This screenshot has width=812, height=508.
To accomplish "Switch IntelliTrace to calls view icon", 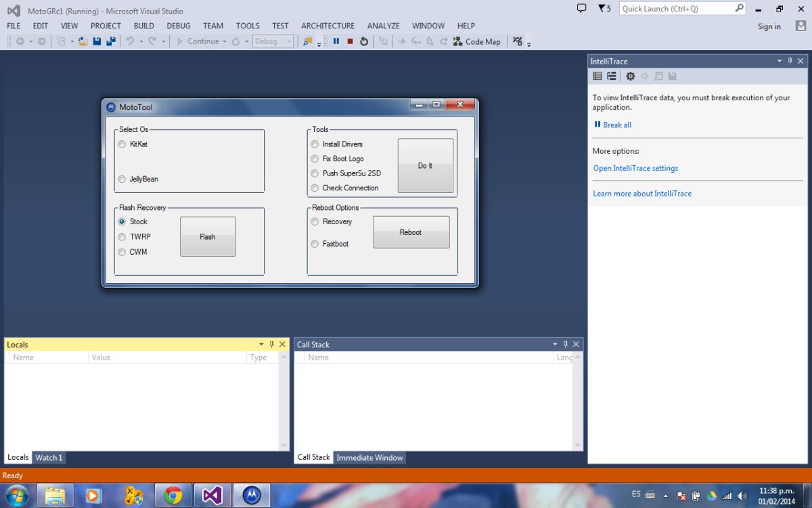I will (x=612, y=77).
